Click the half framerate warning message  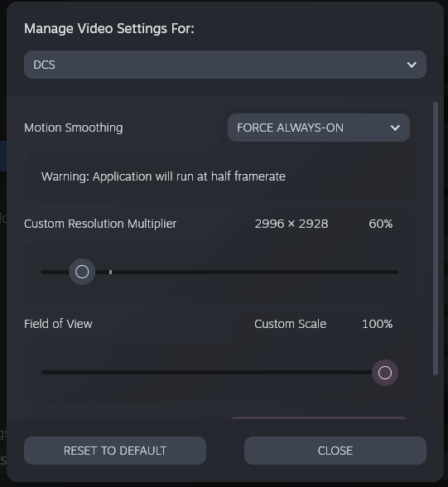(x=163, y=176)
